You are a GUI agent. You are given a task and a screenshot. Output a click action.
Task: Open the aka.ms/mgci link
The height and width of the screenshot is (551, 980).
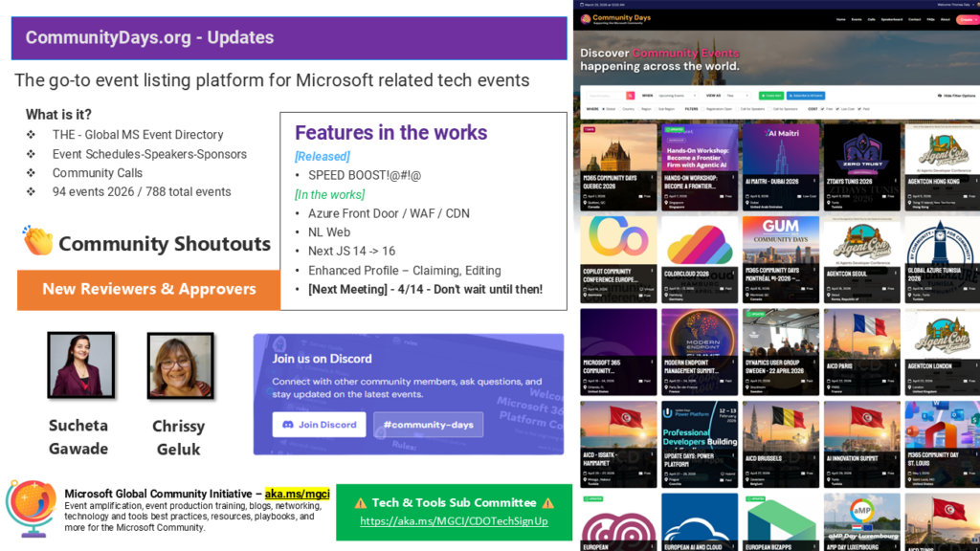(x=297, y=494)
